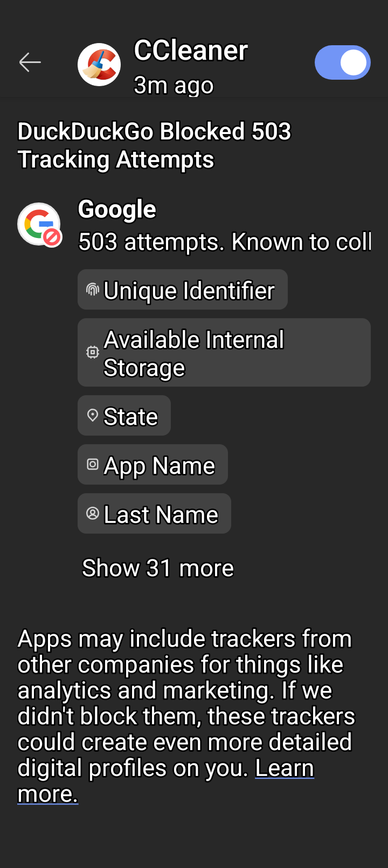Open the Learn more link
Screen dimensions: 388x868
[x=284, y=769]
